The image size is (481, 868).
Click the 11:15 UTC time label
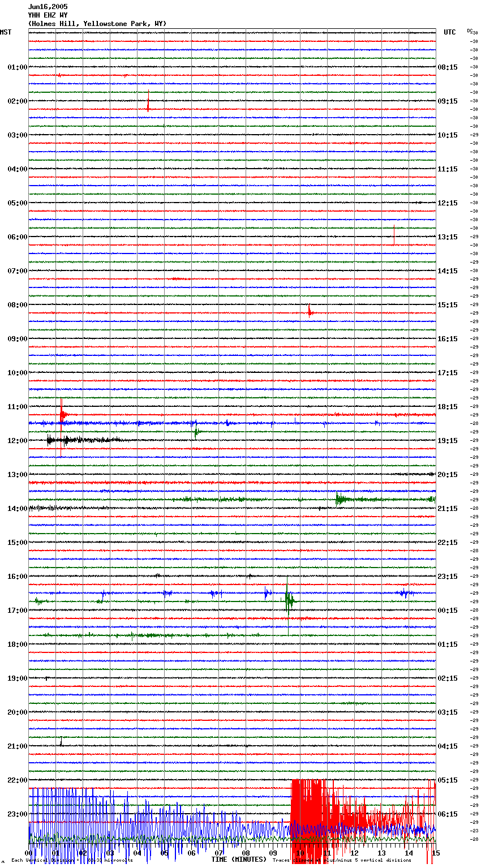point(448,169)
